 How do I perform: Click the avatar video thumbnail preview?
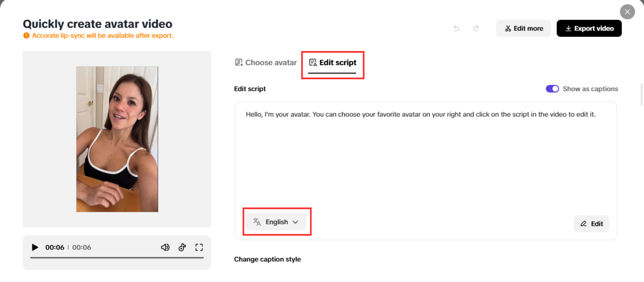click(117, 139)
